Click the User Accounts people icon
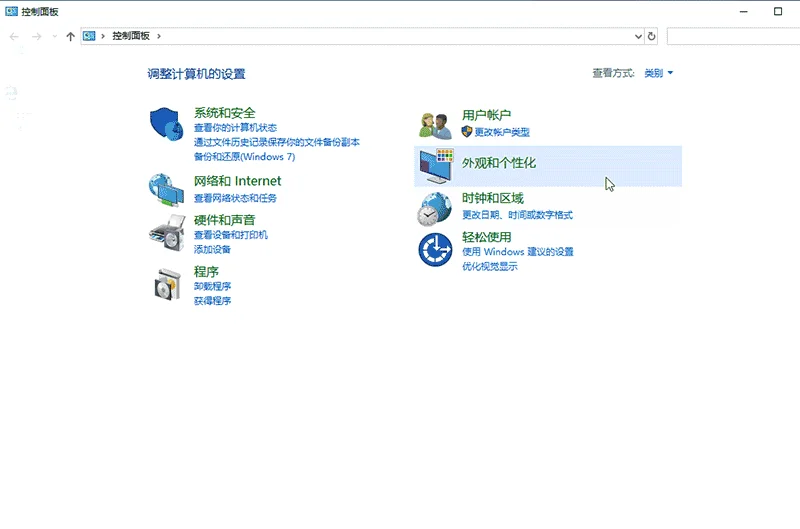This screenshot has width=800, height=529. (x=435, y=125)
